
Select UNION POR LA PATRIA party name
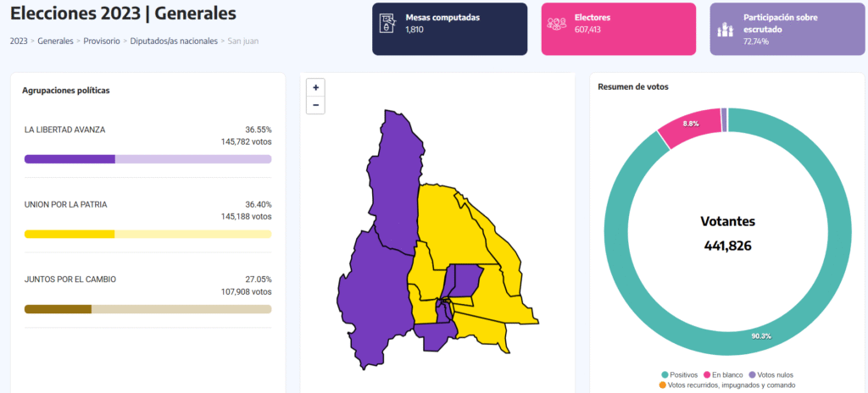[x=66, y=204]
